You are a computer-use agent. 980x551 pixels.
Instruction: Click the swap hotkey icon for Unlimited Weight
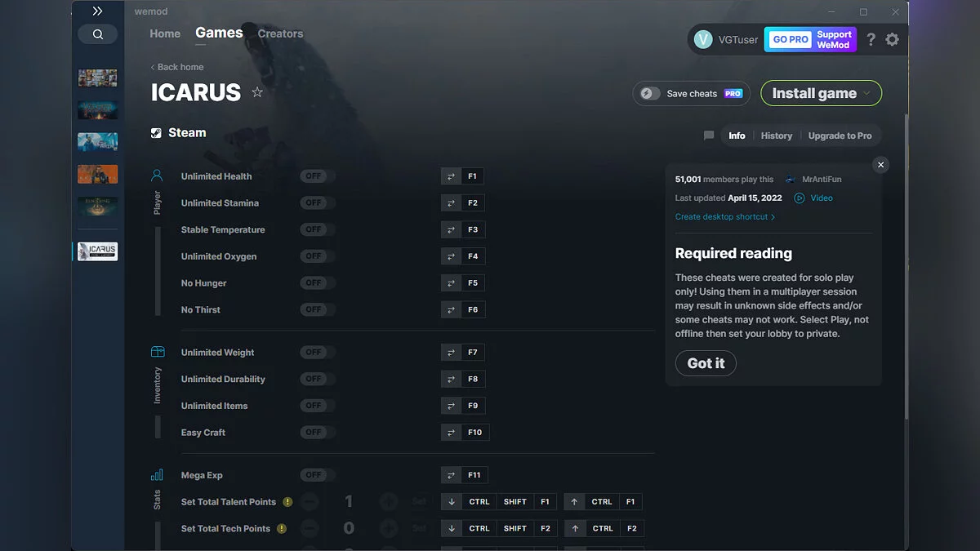(x=451, y=353)
